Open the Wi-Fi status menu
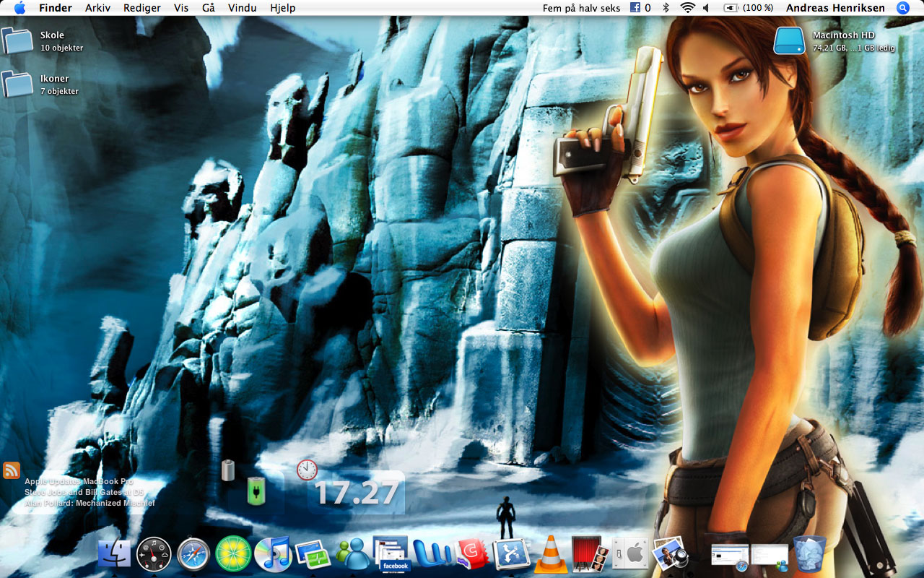The width and height of the screenshot is (924, 578). point(687,8)
